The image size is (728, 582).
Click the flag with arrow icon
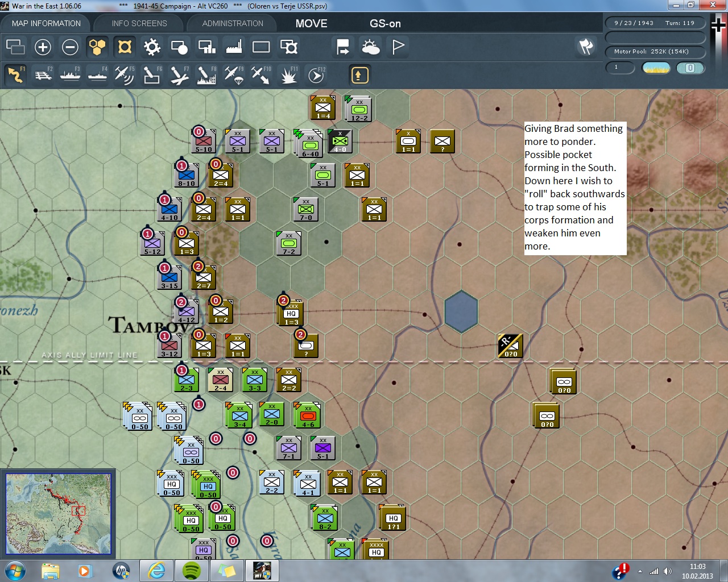343,47
